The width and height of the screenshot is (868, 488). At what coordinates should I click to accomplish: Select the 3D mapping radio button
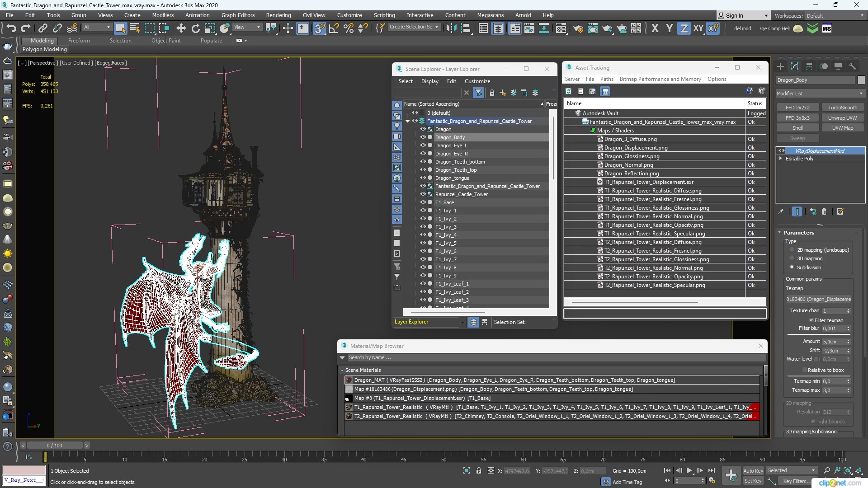[792, 258]
